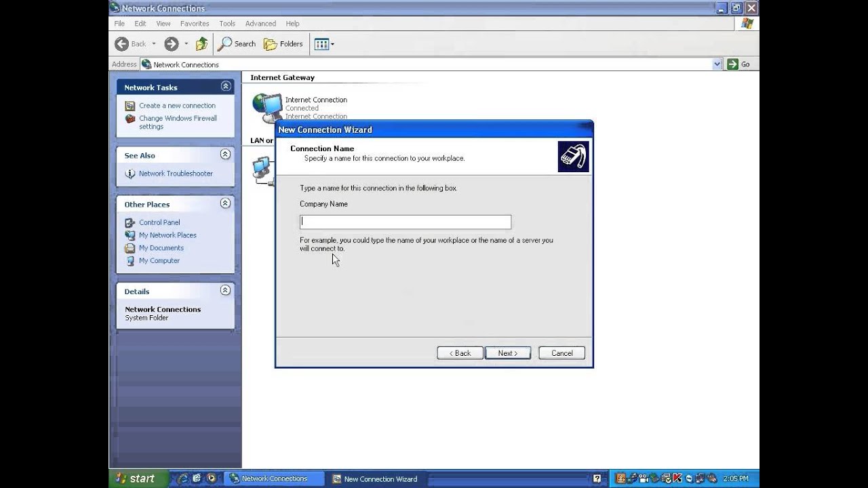Click the Forward arrow in the toolbar
This screenshot has width=868, height=488.
pos(171,44)
